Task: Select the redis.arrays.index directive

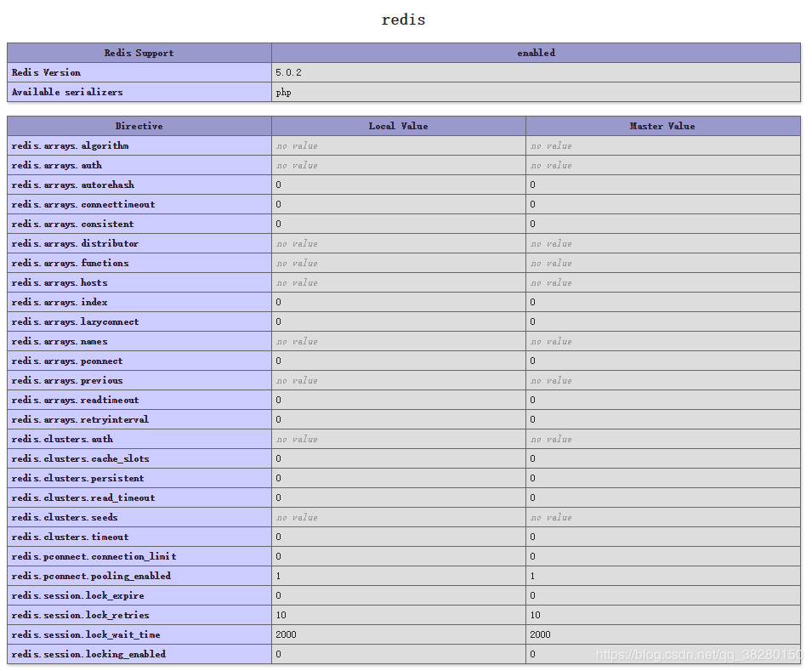Action: [x=60, y=302]
